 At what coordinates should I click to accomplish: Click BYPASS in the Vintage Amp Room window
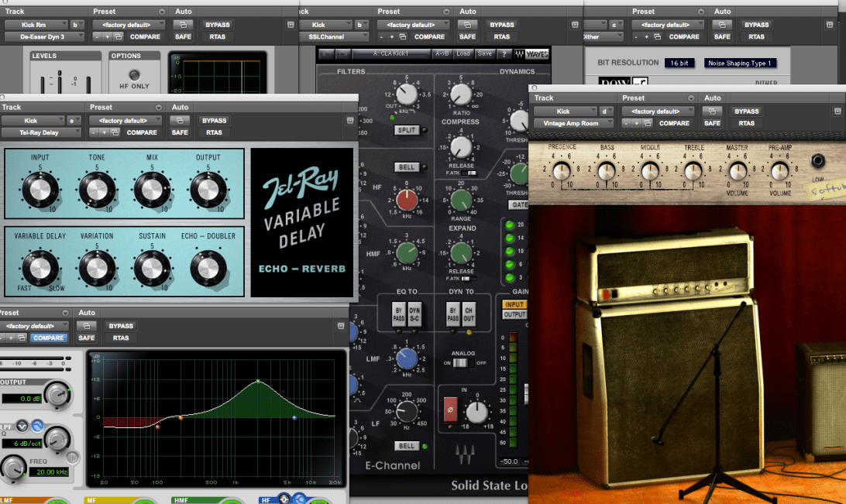tap(746, 111)
